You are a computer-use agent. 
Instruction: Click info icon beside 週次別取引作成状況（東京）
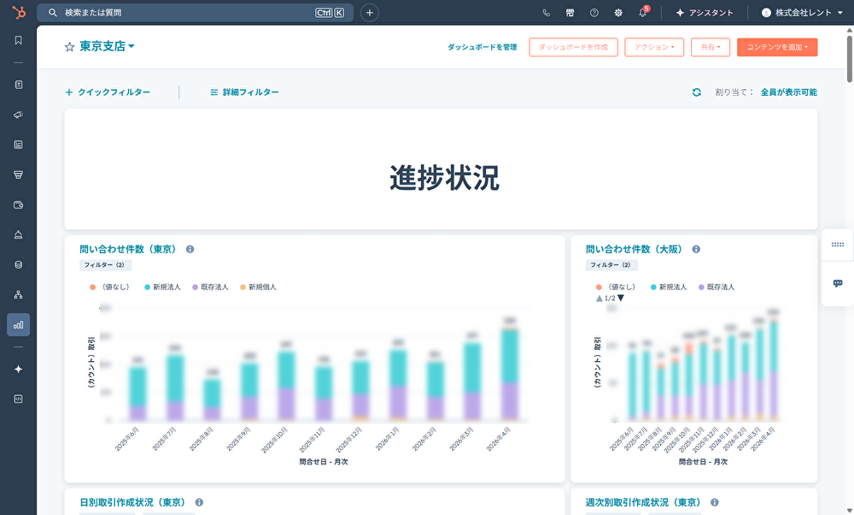715,502
